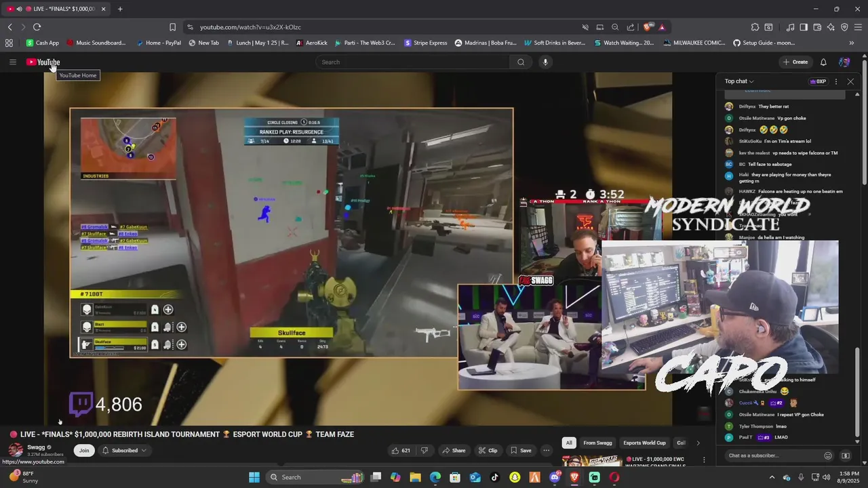The image size is (868, 488).
Task: Open the Swagg channel name
Action: 36,447
